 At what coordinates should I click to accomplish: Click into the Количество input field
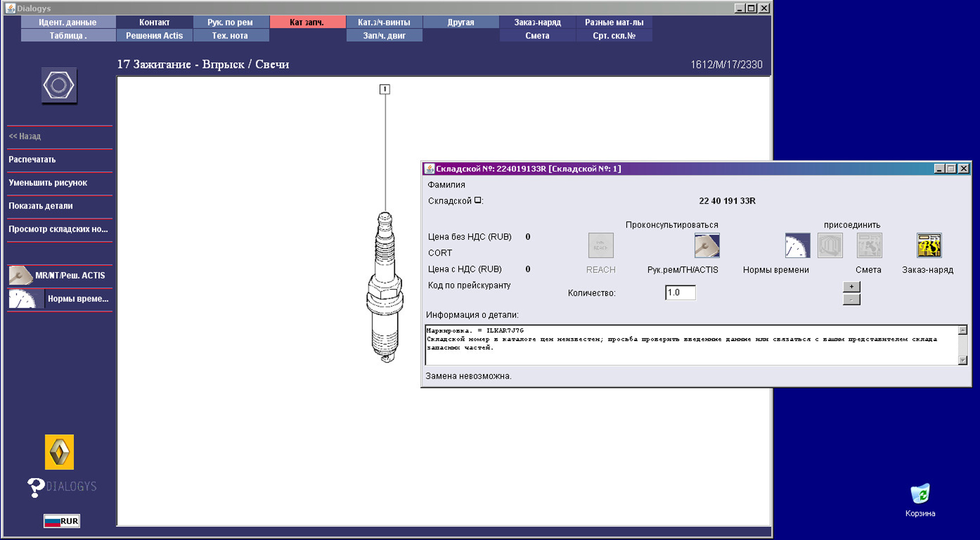(680, 293)
